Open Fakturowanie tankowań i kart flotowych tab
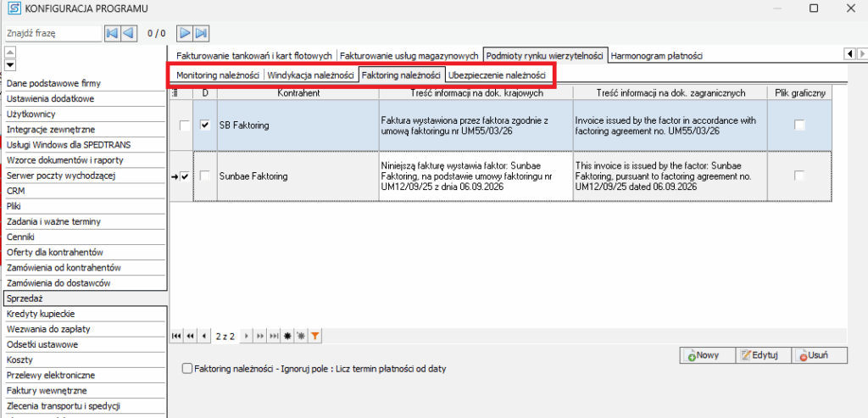The image size is (868, 418). 254,55
